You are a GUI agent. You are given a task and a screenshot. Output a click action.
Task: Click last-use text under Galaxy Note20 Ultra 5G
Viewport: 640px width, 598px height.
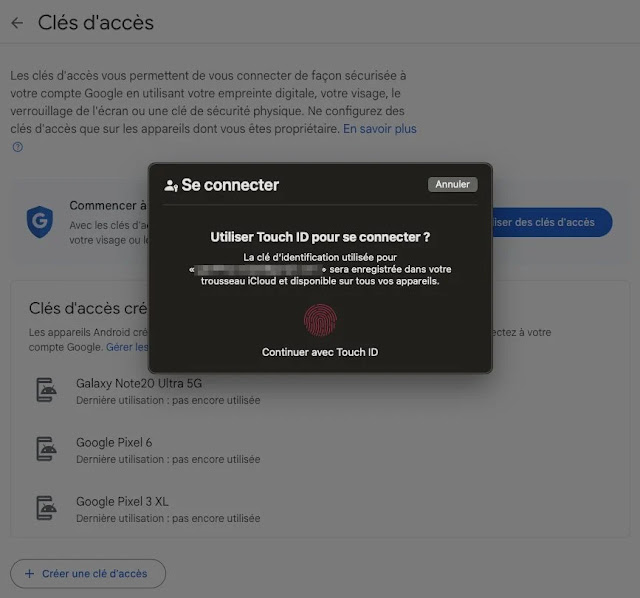tap(168, 400)
